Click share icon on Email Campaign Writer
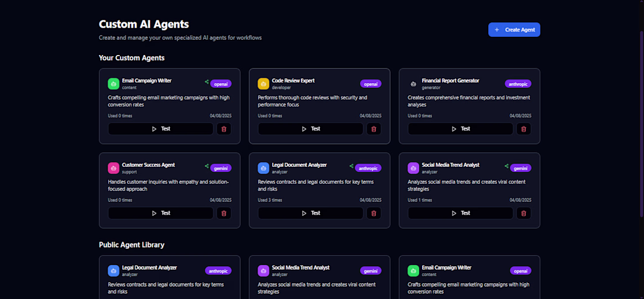The width and height of the screenshot is (644, 299). pos(207,83)
